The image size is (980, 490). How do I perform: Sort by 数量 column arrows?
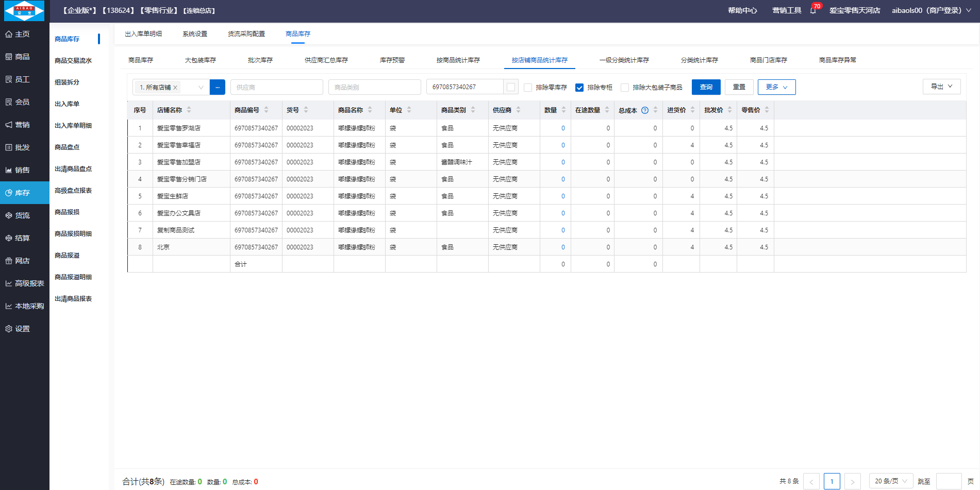pyautogui.click(x=563, y=110)
